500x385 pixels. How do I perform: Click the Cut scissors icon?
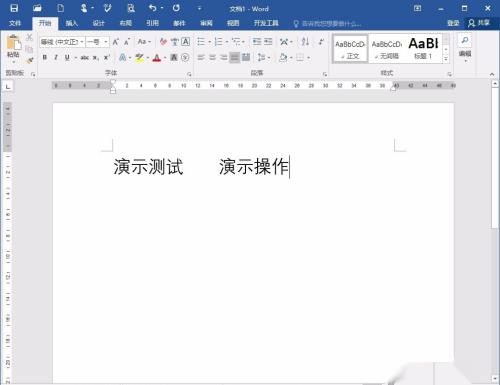[29, 37]
